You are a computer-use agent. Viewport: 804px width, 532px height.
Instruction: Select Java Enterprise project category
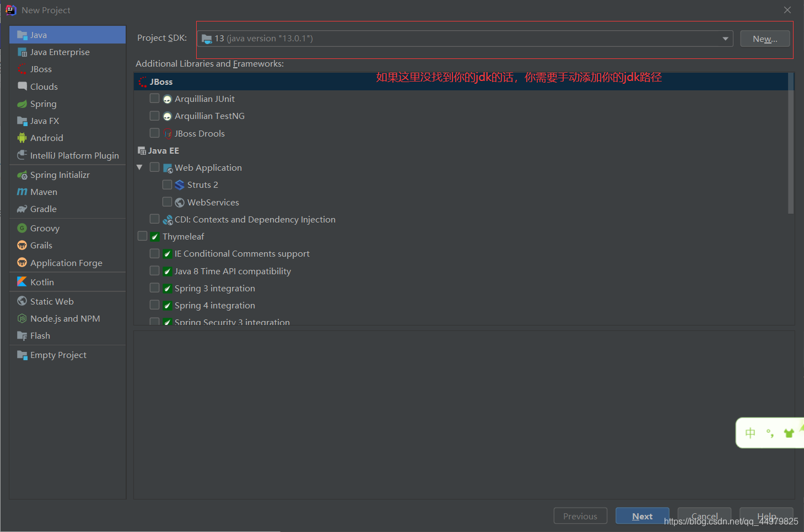pos(60,52)
